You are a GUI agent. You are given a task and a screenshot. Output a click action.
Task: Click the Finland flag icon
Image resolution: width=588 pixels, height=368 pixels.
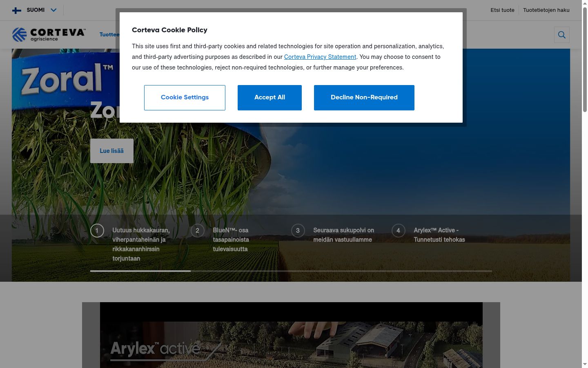click(x=17, y=10)
